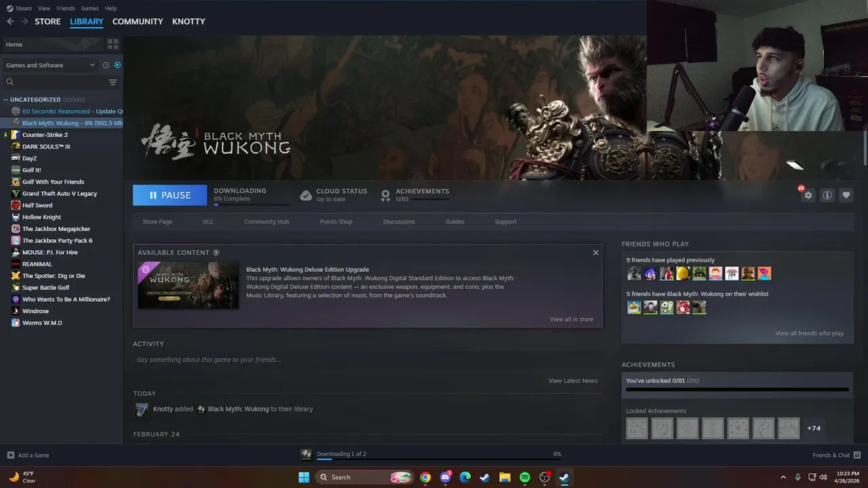Open the Community Hub link
This screenshot has height=488, width=868.
(267, 222)
